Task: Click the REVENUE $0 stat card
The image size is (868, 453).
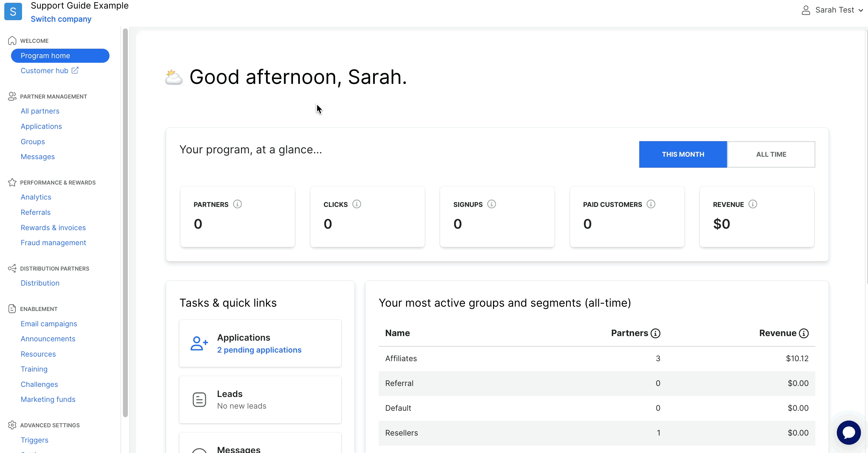Action: [757, 216]
